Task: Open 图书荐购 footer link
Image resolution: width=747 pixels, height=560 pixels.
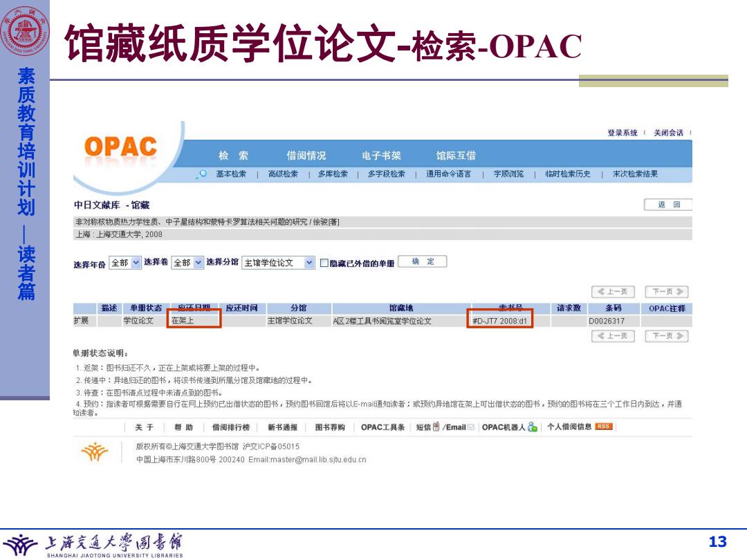Action: point(330,427)
